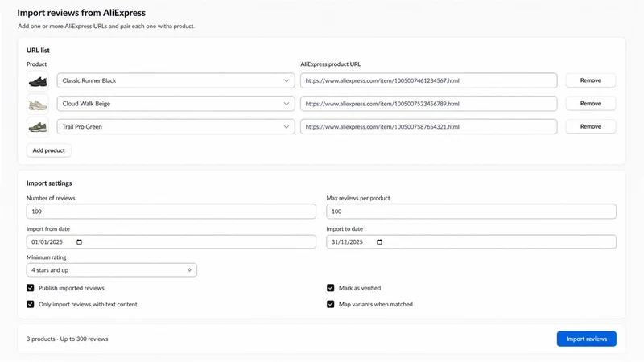
Task: Toggle Mark as verified checkbox
Action: 331,288
